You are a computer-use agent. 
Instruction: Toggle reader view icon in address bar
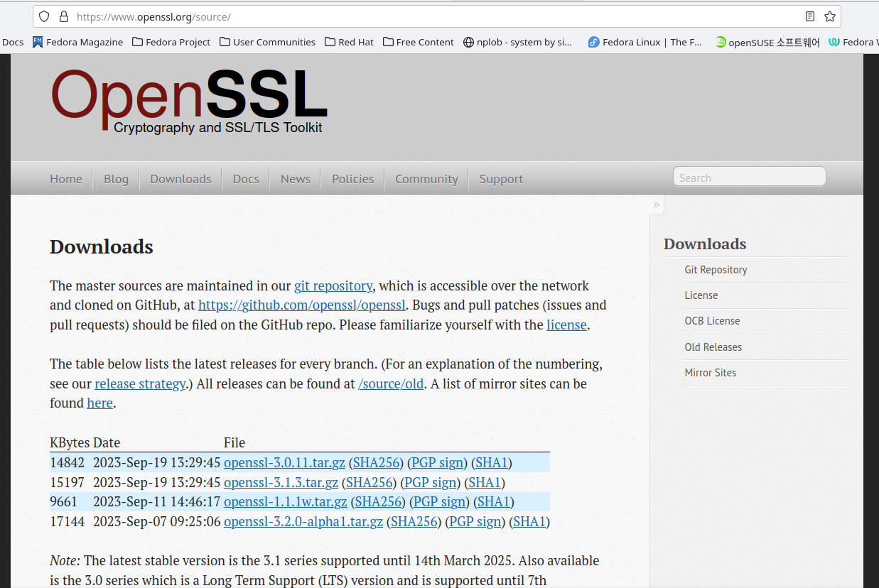(x=810, y=16)
